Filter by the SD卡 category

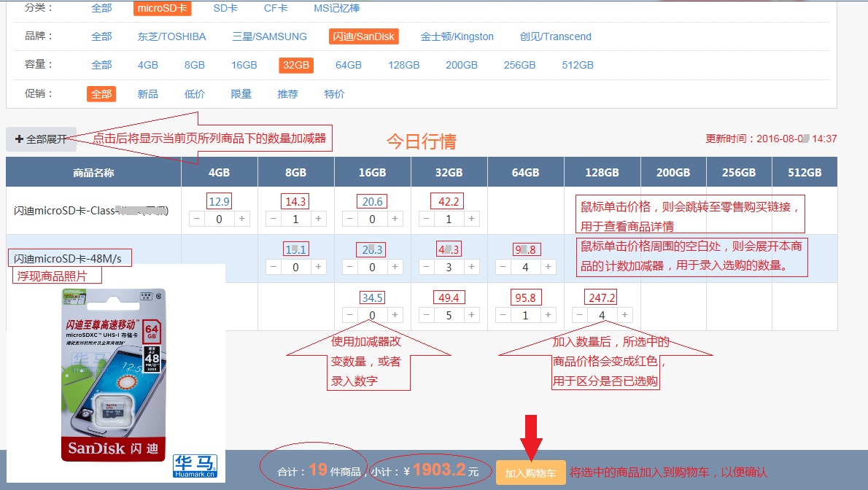(225, 8)
